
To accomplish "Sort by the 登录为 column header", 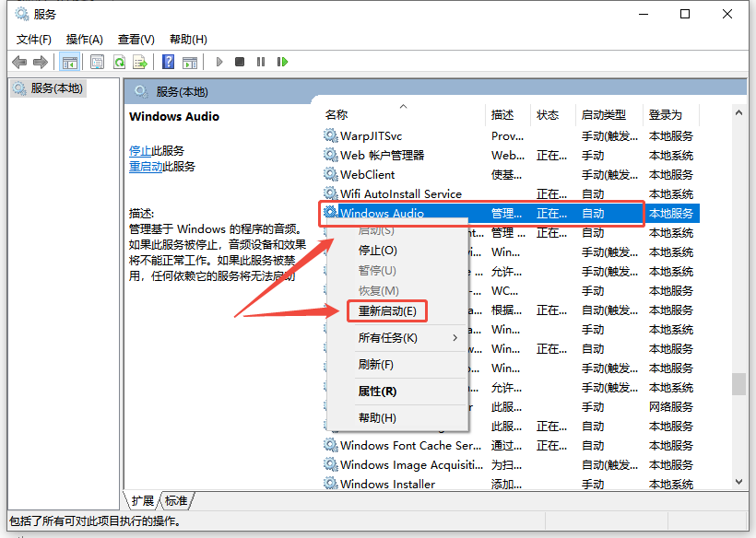I will 671,114.
